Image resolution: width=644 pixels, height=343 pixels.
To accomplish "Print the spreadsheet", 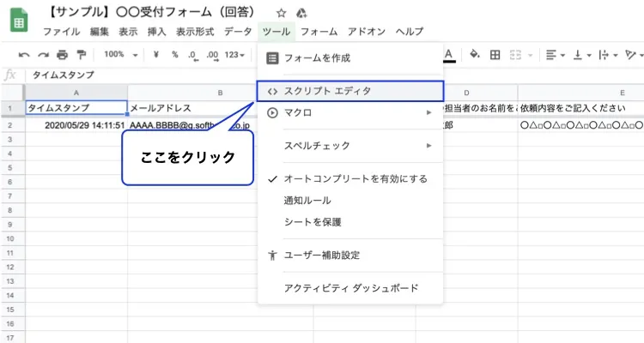I will 62,55.
